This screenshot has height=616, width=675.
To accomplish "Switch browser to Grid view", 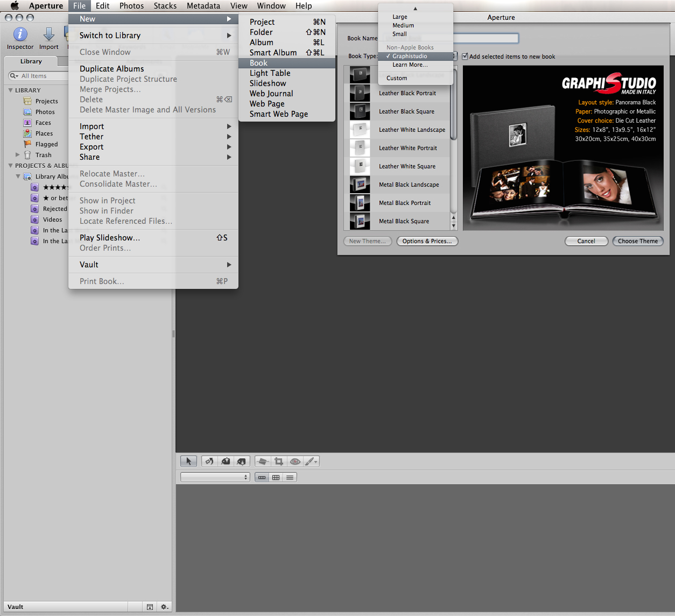I will tap(276, 477).
